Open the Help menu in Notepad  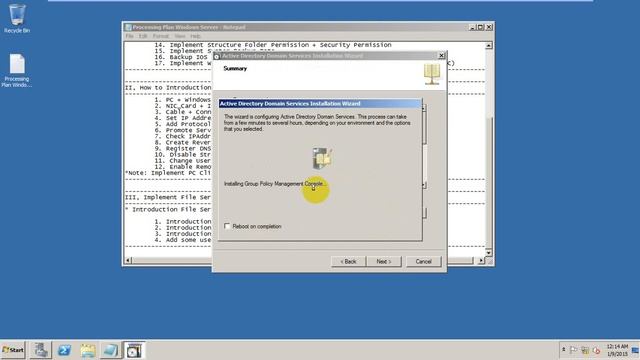point(196,36)
